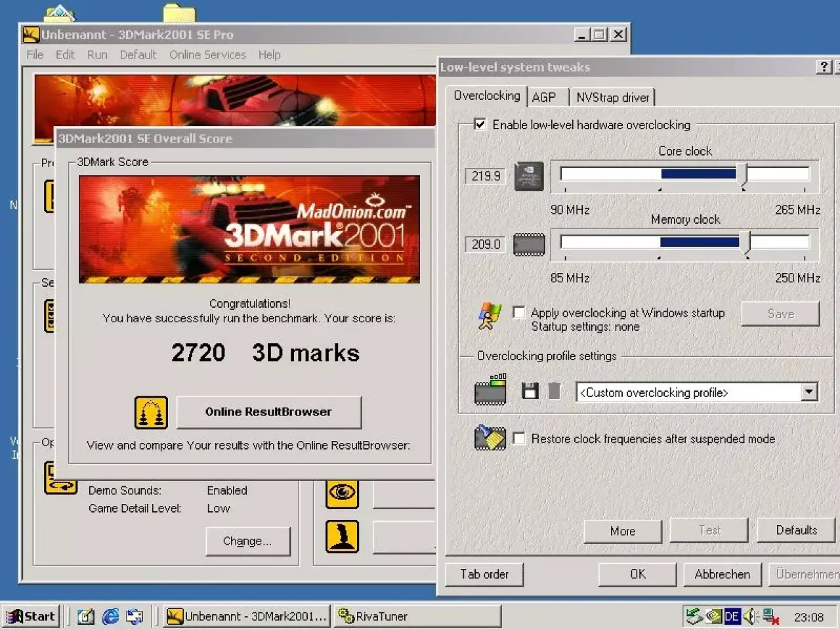Click OK in the system tweaks dialog
Image resolution: width=840 pixels, height=630 pixels.
[638, 574]
